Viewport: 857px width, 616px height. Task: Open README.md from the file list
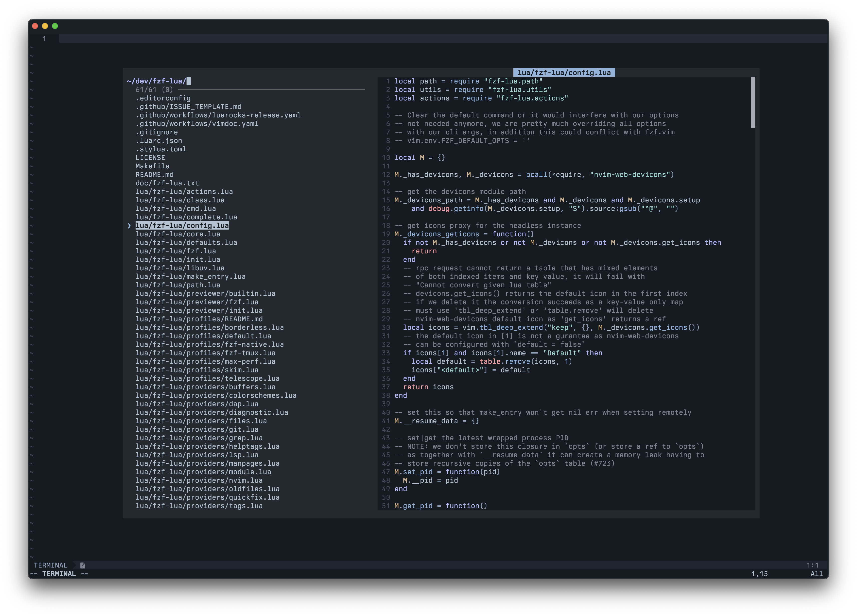[x=155, y=174]
